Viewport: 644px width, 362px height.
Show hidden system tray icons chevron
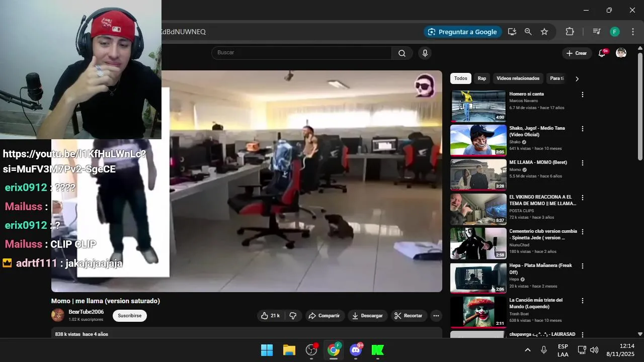[x=527, y=350]
